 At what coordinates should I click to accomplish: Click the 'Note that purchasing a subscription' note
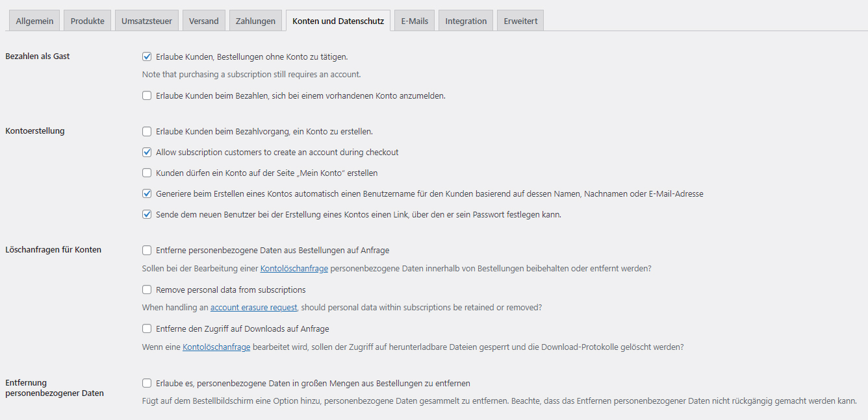click(x=251, y=75)
